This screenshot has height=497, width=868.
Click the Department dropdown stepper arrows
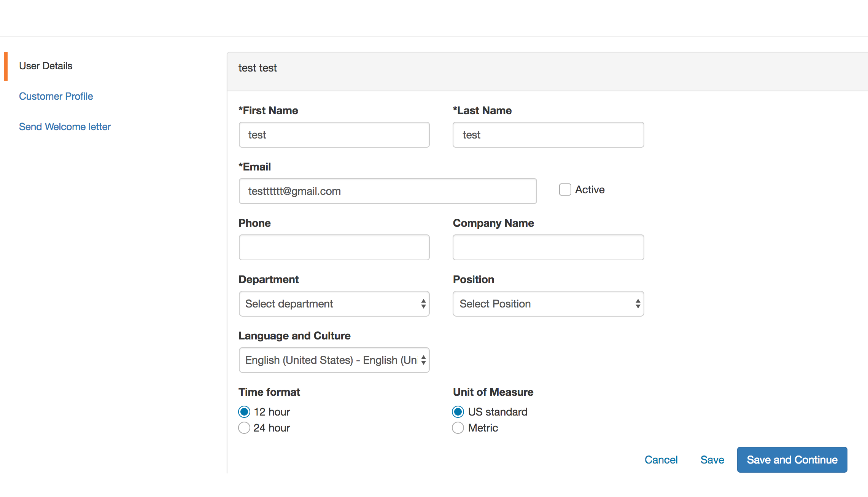click(423, 304)
